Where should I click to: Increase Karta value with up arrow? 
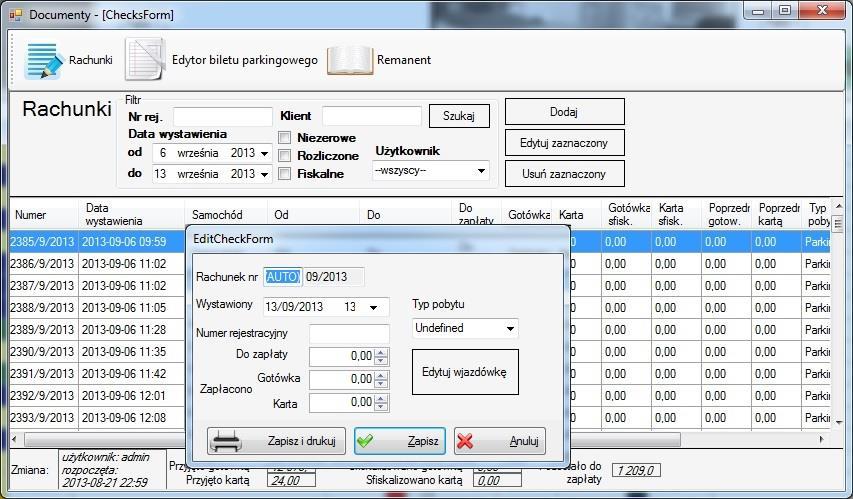(x=381, y=399)
